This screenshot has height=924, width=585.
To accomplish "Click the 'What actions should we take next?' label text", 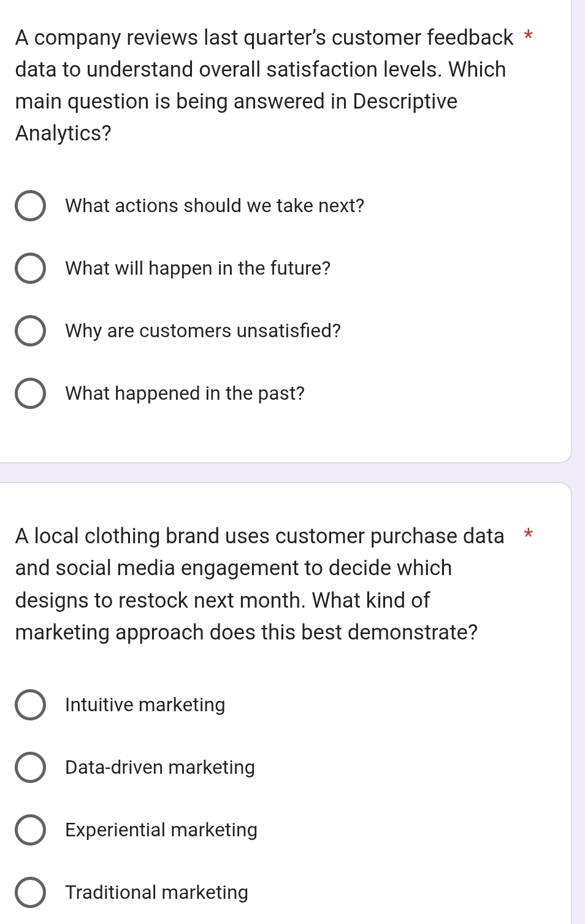I will click(215, 206).
